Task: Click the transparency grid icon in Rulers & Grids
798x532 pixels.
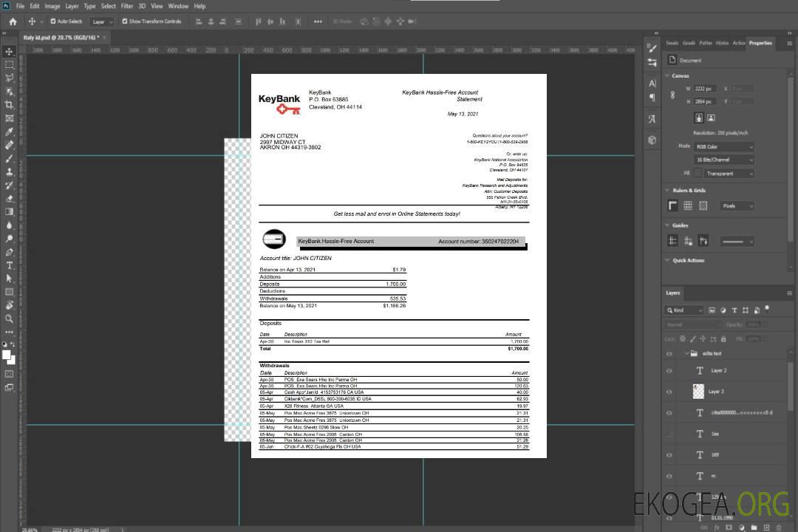Action: pos(703,205)
